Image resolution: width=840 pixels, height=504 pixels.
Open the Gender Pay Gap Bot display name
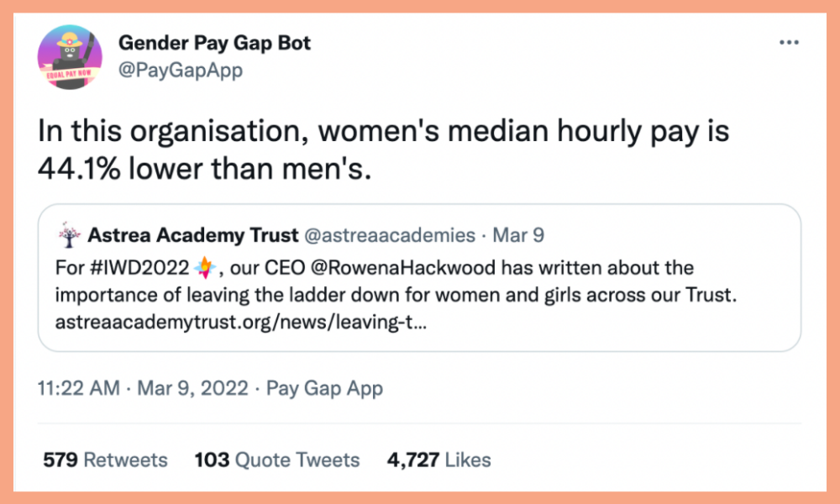pyautogui.click(x=214, y=43)
